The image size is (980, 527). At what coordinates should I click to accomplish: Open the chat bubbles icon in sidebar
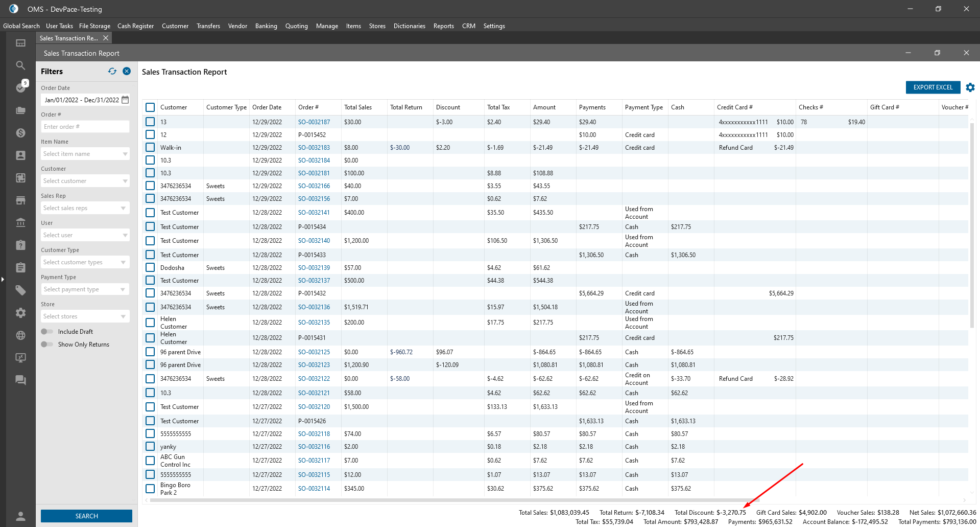[x=20, y=380]
